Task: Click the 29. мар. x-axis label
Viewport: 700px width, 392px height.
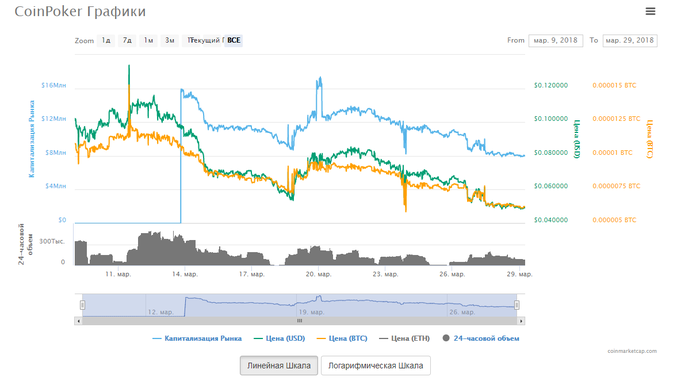Action: [x=519, y=274]
